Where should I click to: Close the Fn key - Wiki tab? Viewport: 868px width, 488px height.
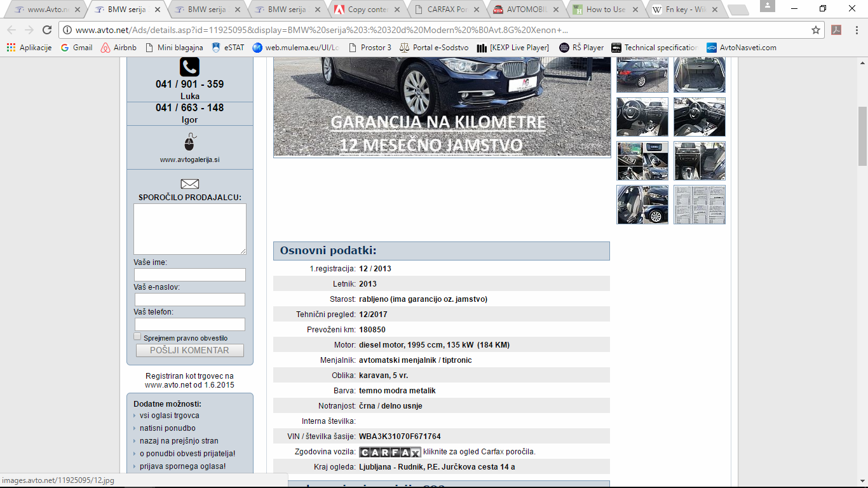(x=715, y=10)
